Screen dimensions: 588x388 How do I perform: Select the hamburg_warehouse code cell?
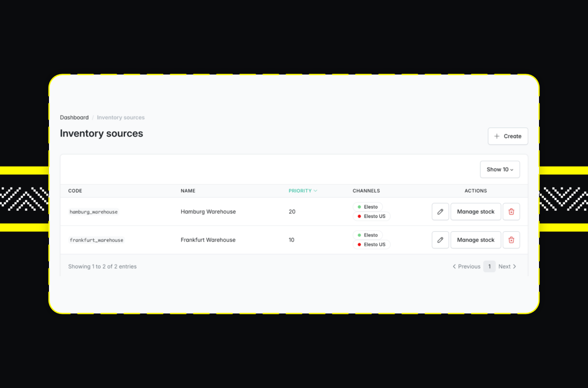point(93,212)
